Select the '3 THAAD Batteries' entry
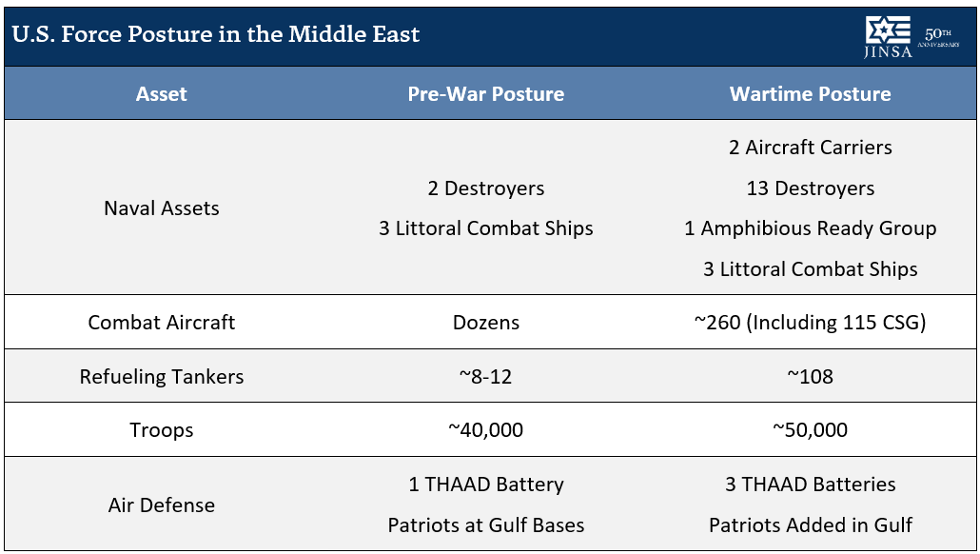 coord(810,485)
